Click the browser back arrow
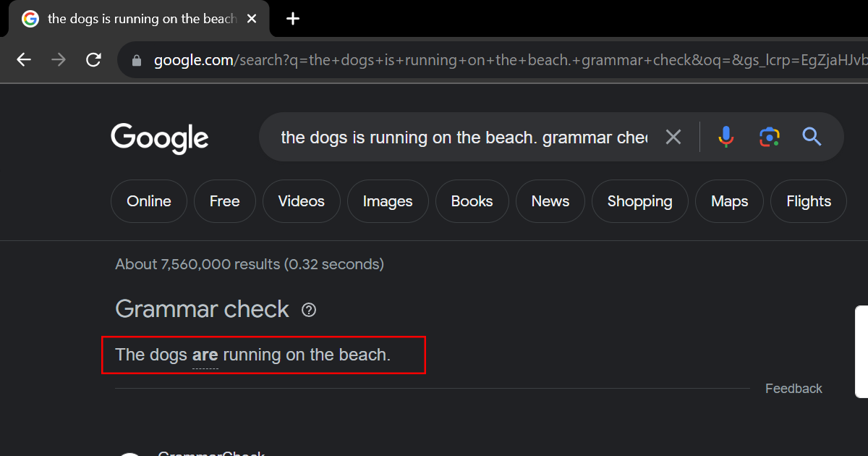Screen dimensions: 868x456 (x=24, y=60)
